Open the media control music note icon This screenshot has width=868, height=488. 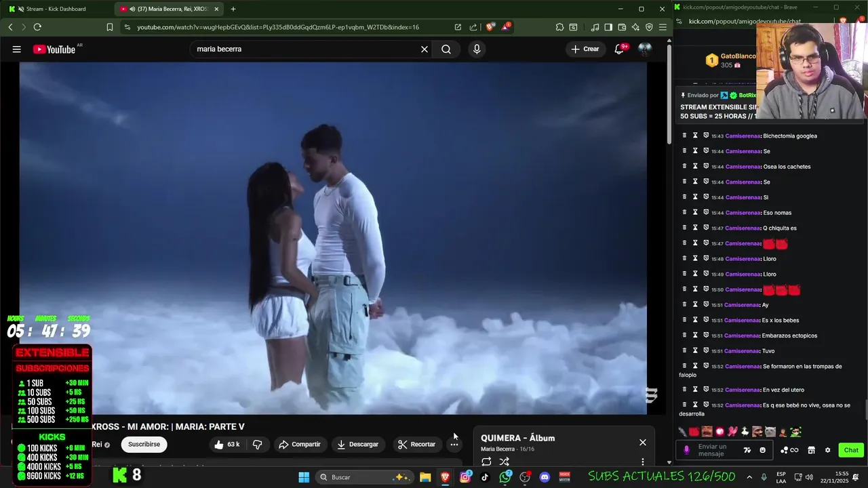click(x=595, y=27)
